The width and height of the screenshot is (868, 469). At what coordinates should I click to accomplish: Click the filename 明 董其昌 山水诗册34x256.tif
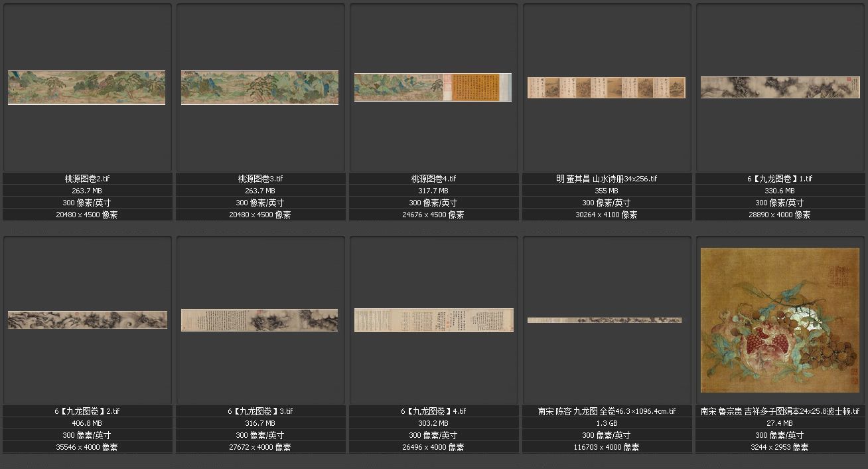[607, 179]
